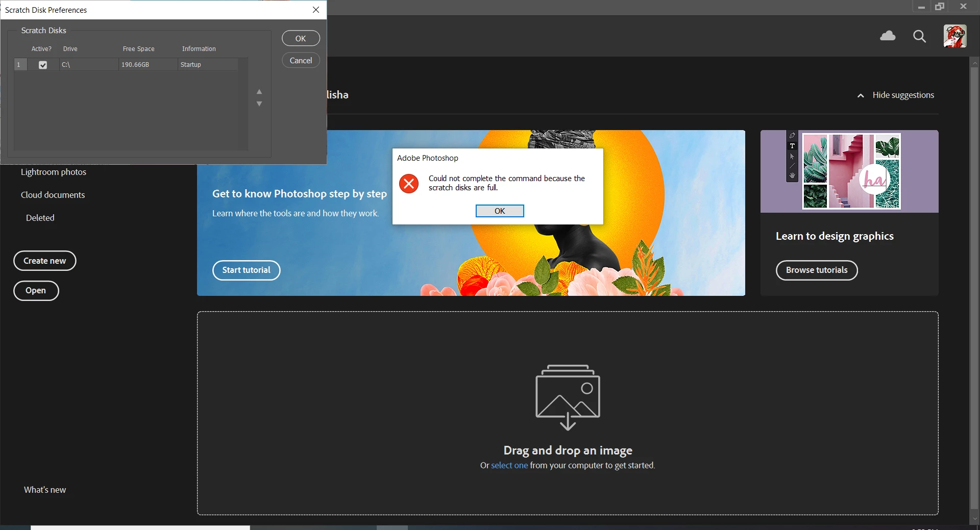The height and width of the screenshot is (530, 980).
Task: Collapse suggestions with Hide suggestions chevron
Action: tap(861, 95)
